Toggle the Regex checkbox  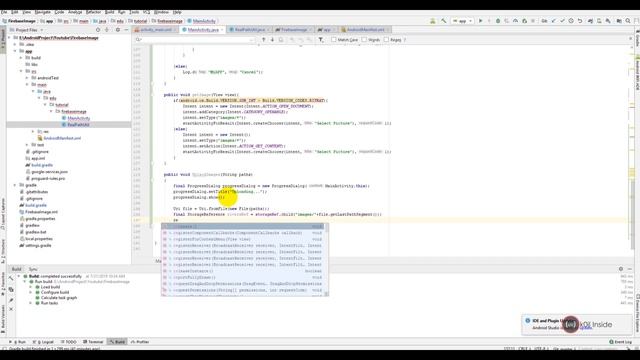coord(386,40)
